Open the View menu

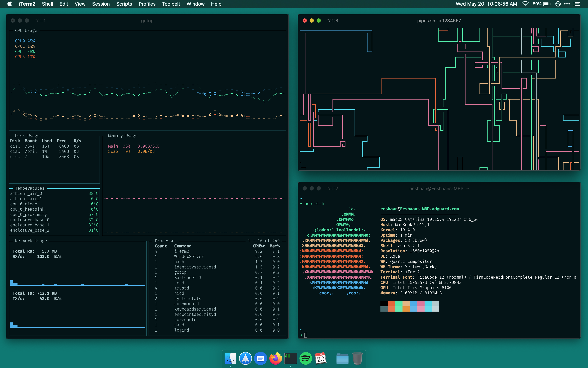80,4
